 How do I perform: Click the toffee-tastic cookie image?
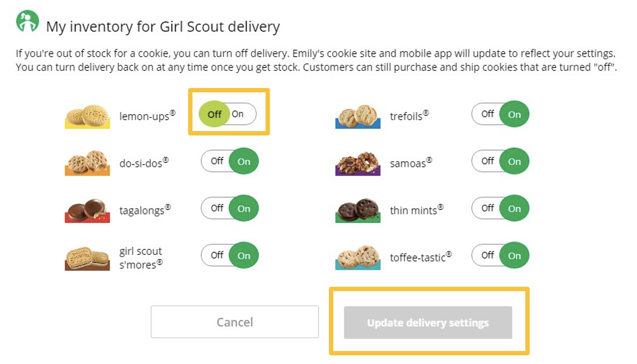357,256
